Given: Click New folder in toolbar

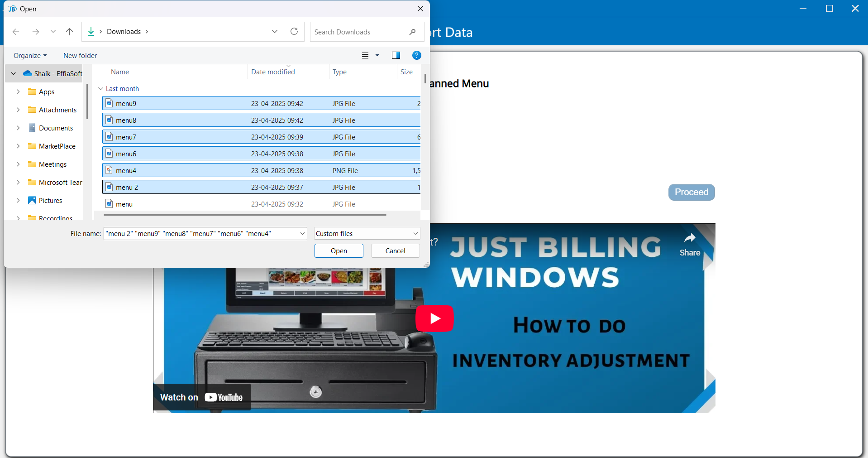Looking at the screenshot, I should tap(80, 56).
